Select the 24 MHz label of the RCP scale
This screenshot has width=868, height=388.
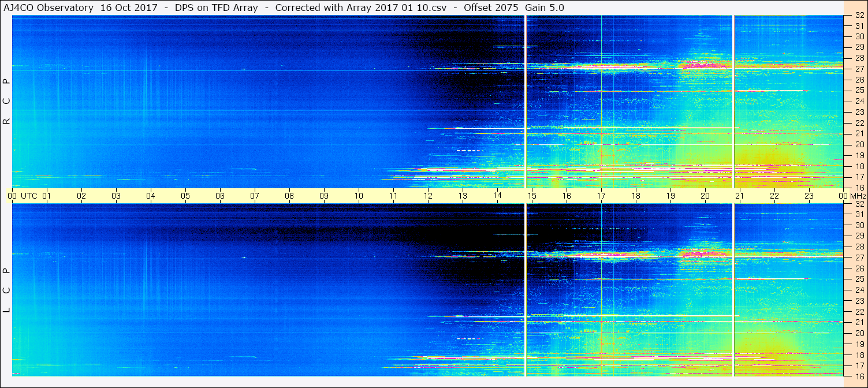click(859, 101)
